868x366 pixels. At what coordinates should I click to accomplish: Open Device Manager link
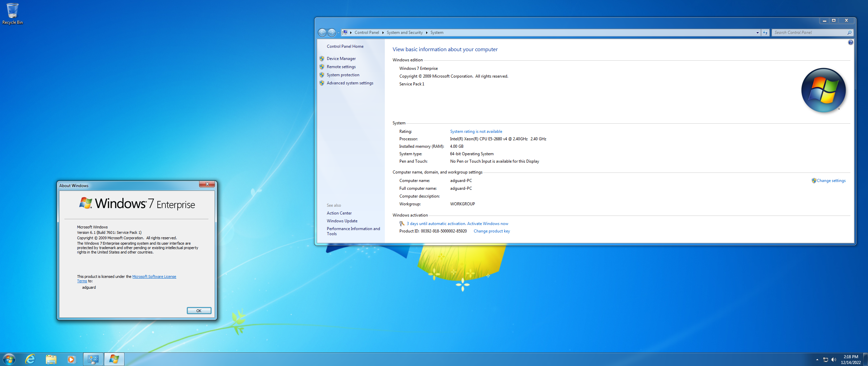point(341,59)
